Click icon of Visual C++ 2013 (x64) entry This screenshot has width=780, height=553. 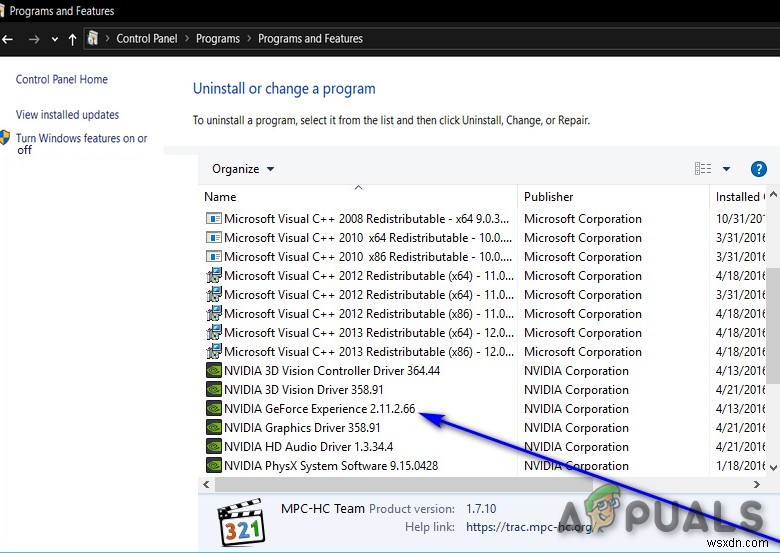(x=213, y=332)
